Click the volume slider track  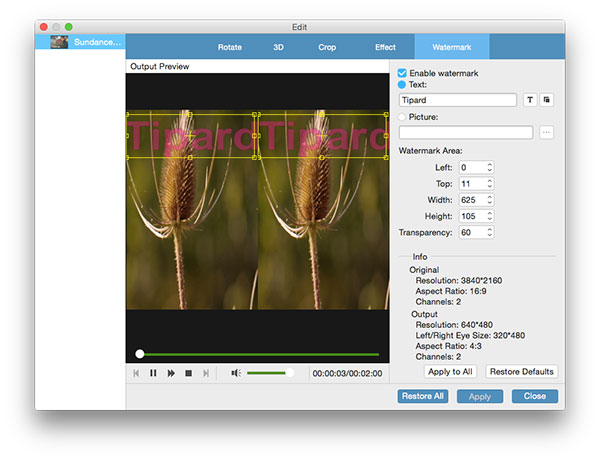(x=268, y=373)
